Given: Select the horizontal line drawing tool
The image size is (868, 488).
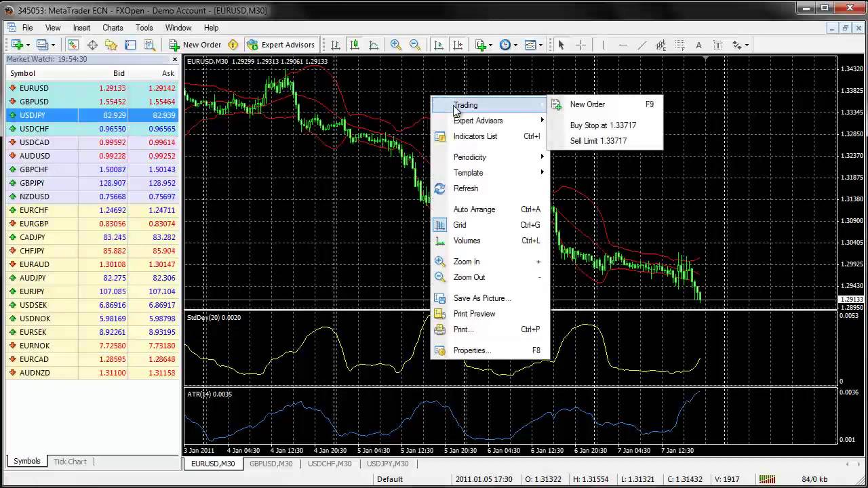Looking at the screenshot, I should 623,45.
